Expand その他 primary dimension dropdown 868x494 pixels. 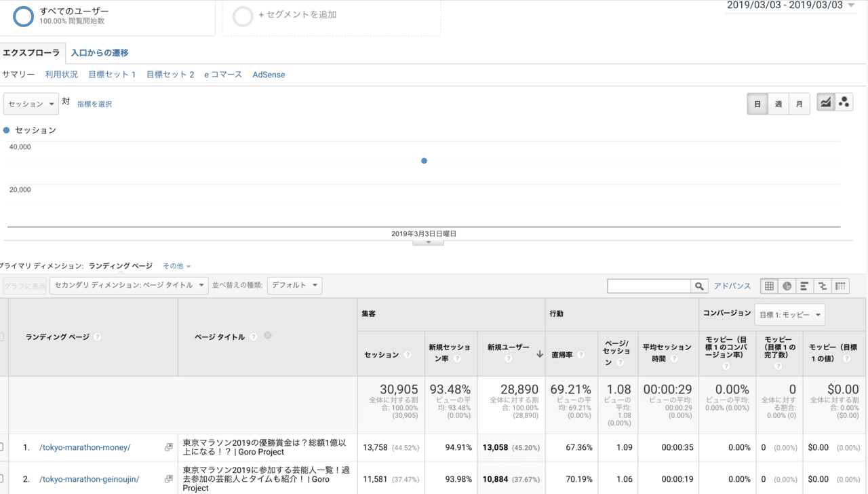(x=177, y=266)
